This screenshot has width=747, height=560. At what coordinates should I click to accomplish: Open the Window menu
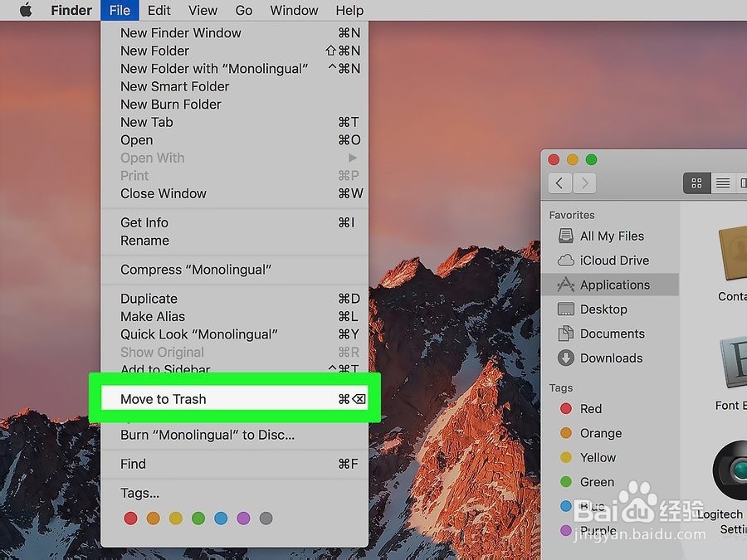tap(294, 10)
